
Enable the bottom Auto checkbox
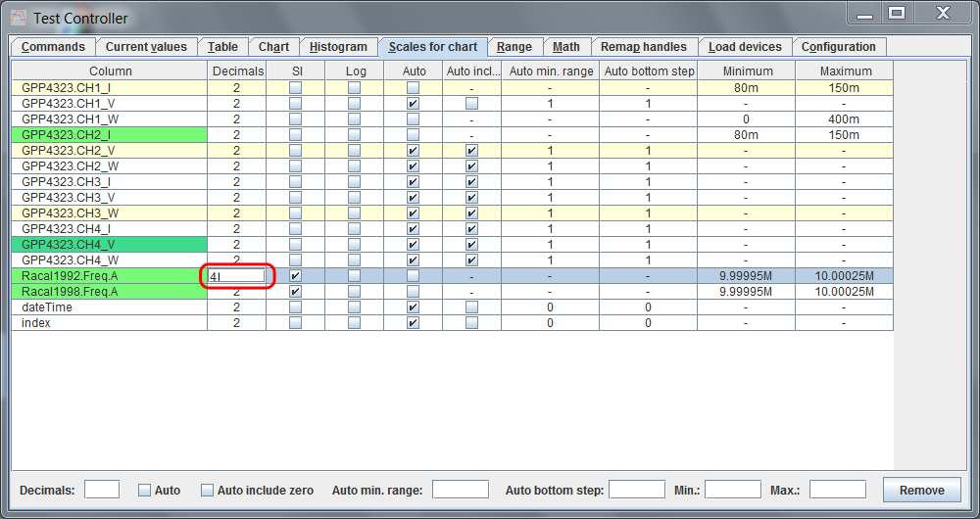click(x=144, y=490)
